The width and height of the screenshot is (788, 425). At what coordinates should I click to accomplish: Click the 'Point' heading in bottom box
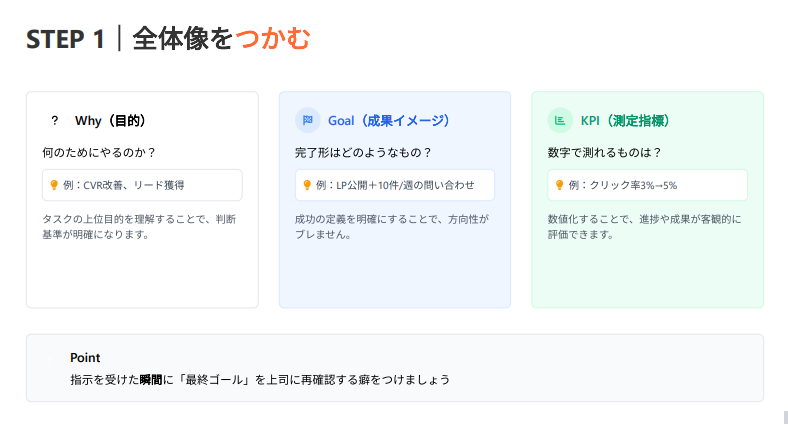click(85, 358)
